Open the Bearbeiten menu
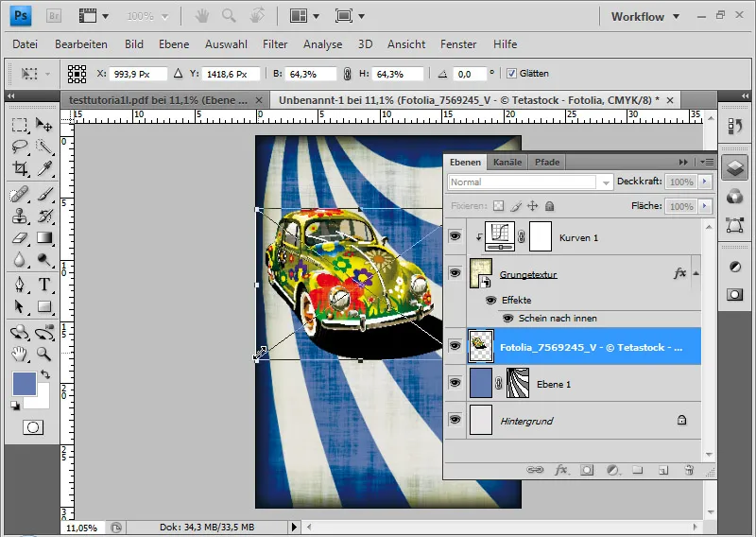 click(x=81, y=44)
